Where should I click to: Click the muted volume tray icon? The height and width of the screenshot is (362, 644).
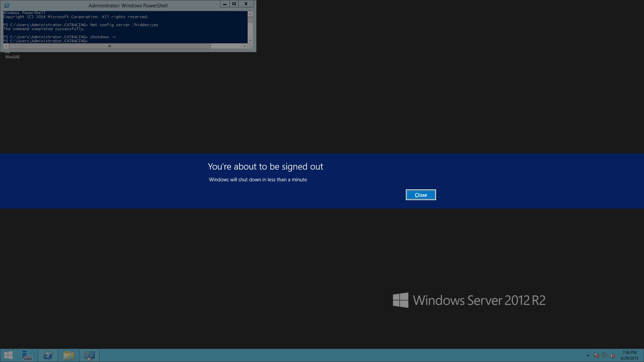tap(612, 355)
